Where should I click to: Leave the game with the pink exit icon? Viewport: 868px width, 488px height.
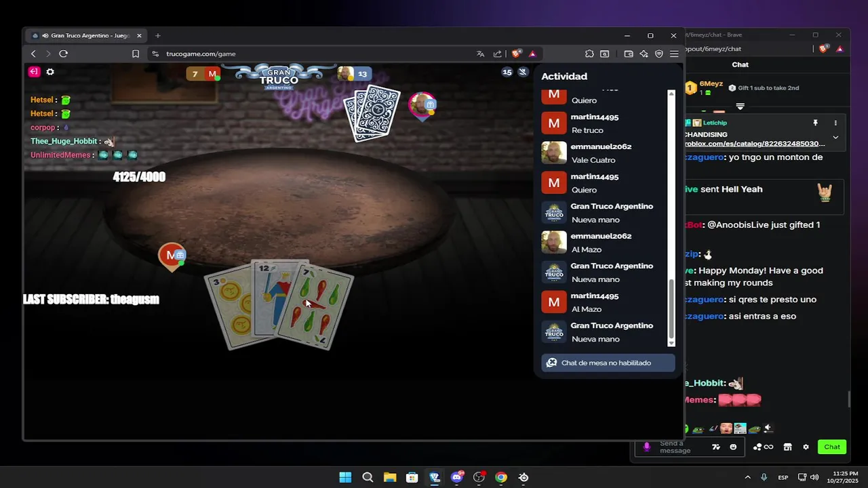(x=34, y=72)
